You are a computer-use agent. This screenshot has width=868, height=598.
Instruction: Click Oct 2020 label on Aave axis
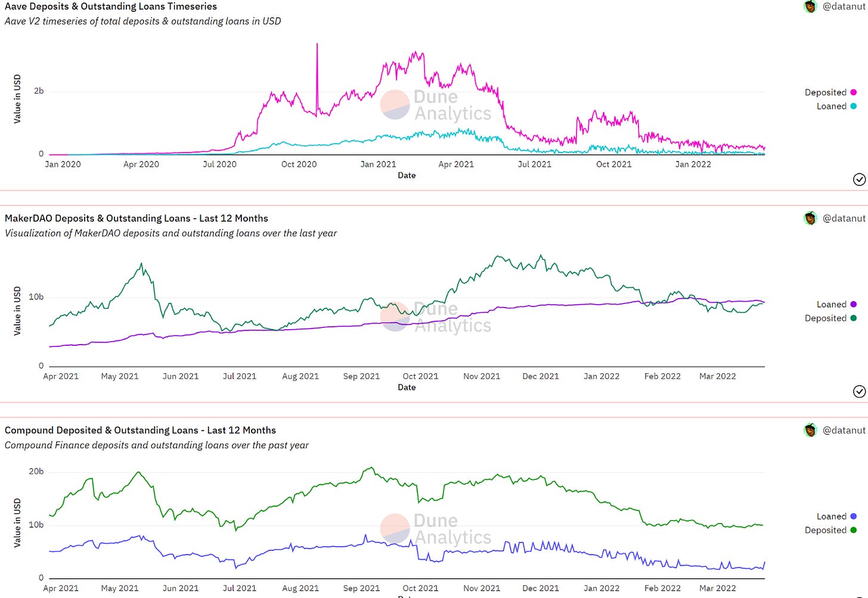pos(299,164)
